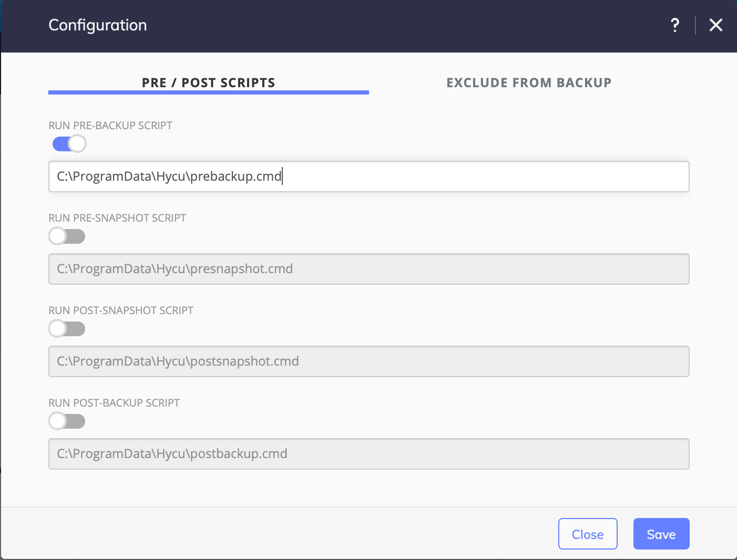Click the Close button

[588, 534]
